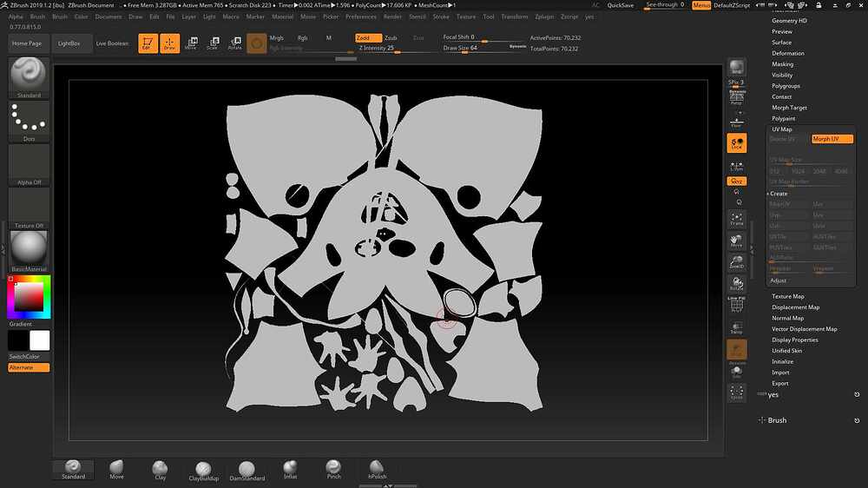Click the Frame view icon
The height and width of the screenshot is (488, 868).
point(736,220)
